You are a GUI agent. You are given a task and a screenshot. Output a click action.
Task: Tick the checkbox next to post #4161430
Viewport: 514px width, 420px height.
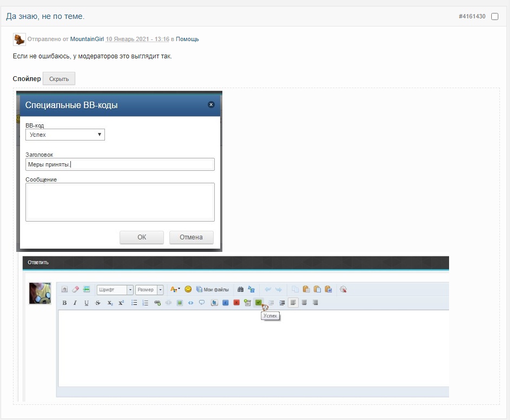tap(495, 17)
